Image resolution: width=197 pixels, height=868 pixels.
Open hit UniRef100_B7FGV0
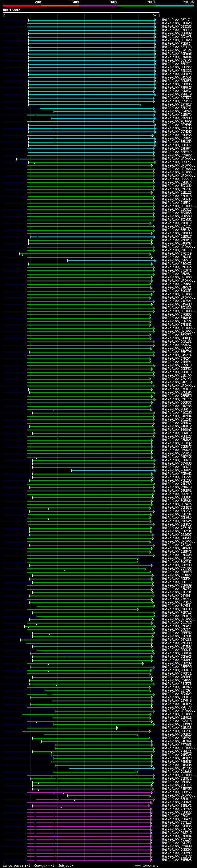coord(177,23)
